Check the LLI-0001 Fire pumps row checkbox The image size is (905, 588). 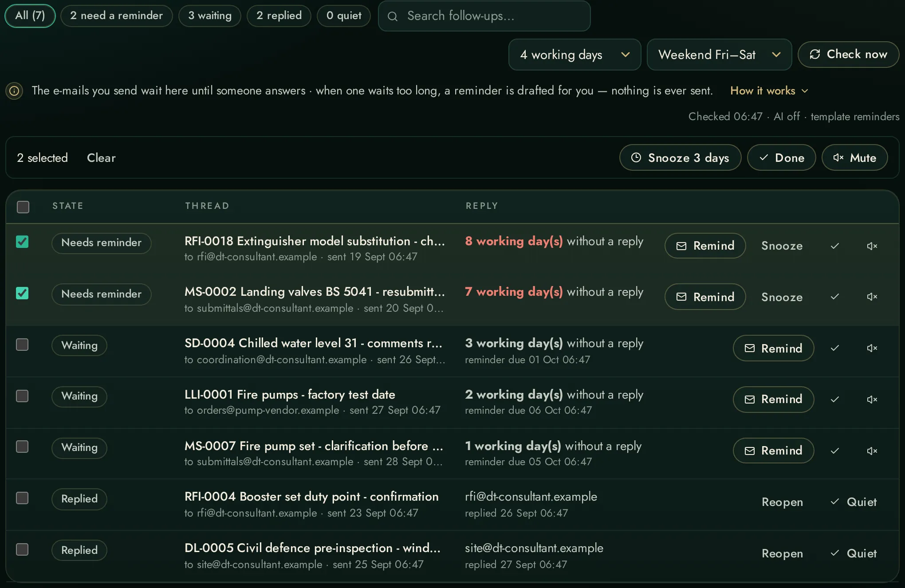click(x=22, y=396)
